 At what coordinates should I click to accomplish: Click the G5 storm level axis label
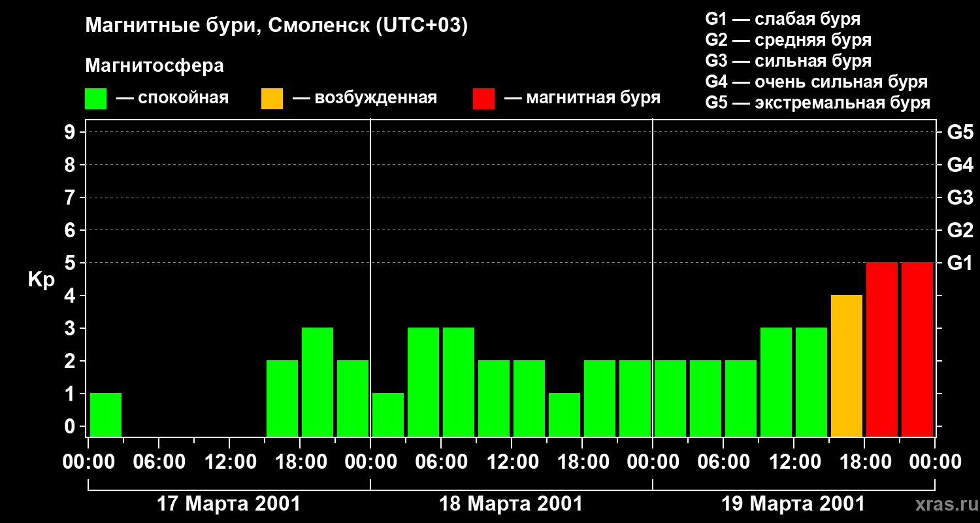click(960, 132)
